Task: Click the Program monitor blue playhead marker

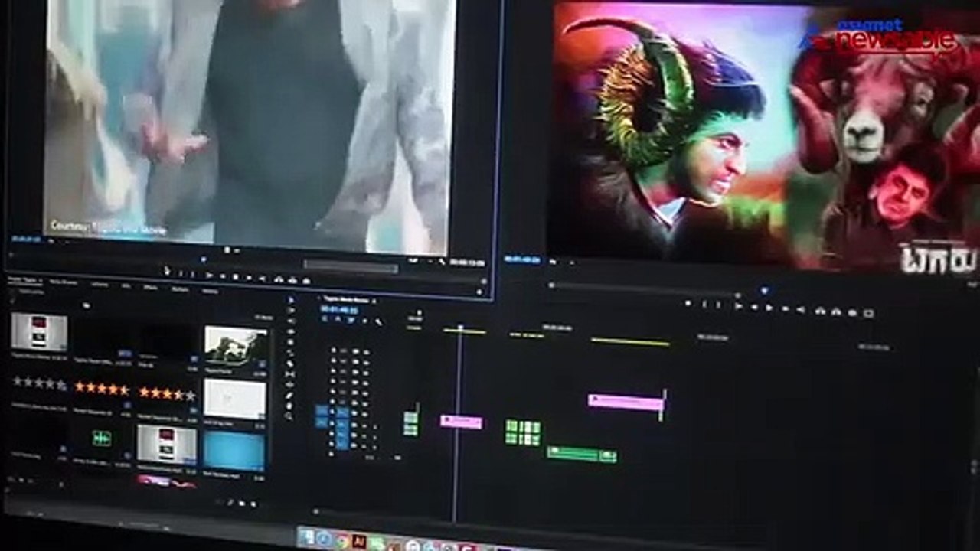Action: pyautogui.click(x=763, y=291)
